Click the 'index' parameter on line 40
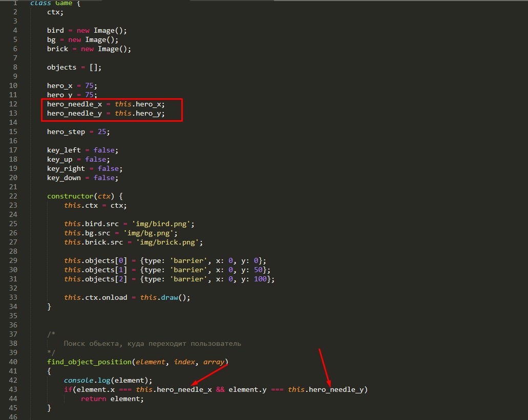 coord(184,362)
